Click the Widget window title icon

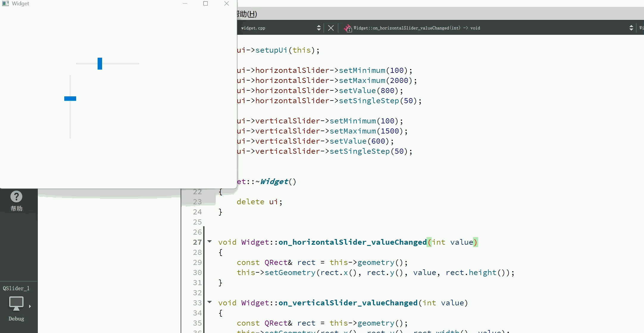point(5,4)
